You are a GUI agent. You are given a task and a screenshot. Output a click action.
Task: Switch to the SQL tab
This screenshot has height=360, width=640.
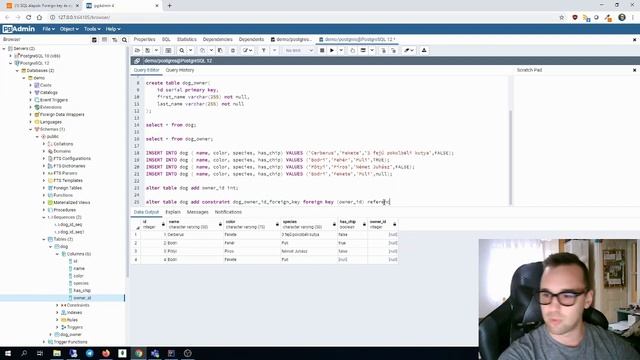point(166,40)
